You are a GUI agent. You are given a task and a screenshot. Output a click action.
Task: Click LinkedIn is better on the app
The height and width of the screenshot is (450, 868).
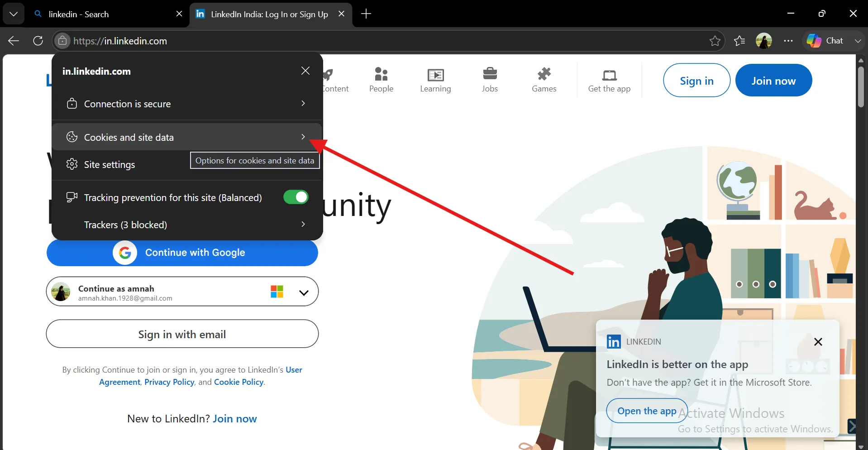[x=677, y=364]
